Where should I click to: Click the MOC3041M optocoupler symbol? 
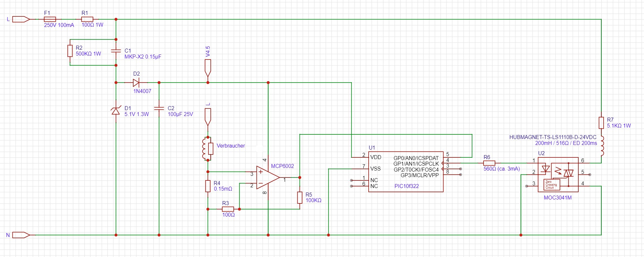[x=558, y=175]
